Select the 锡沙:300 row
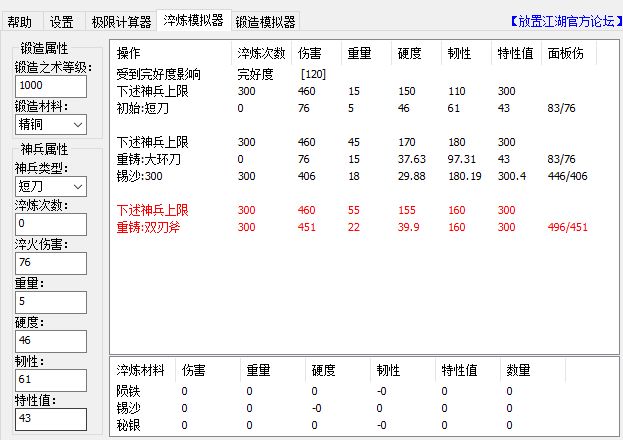This screenshot has height=440, width=623. coord(354,176)
